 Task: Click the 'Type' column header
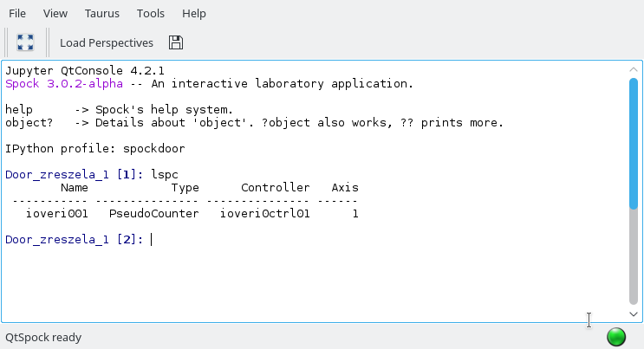[185, 188]
